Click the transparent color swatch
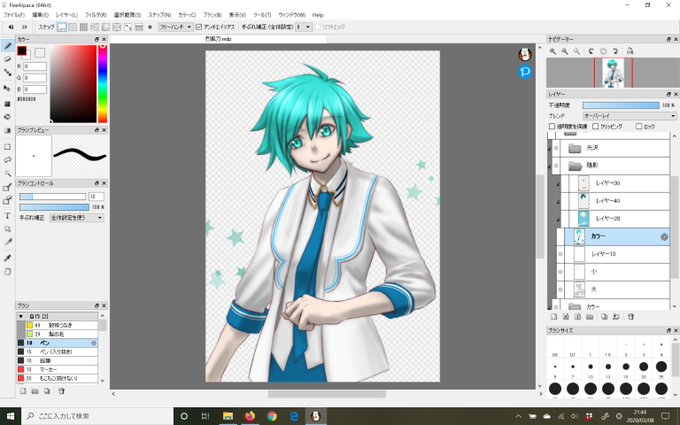The image size is (680, 425). (39, 53)
